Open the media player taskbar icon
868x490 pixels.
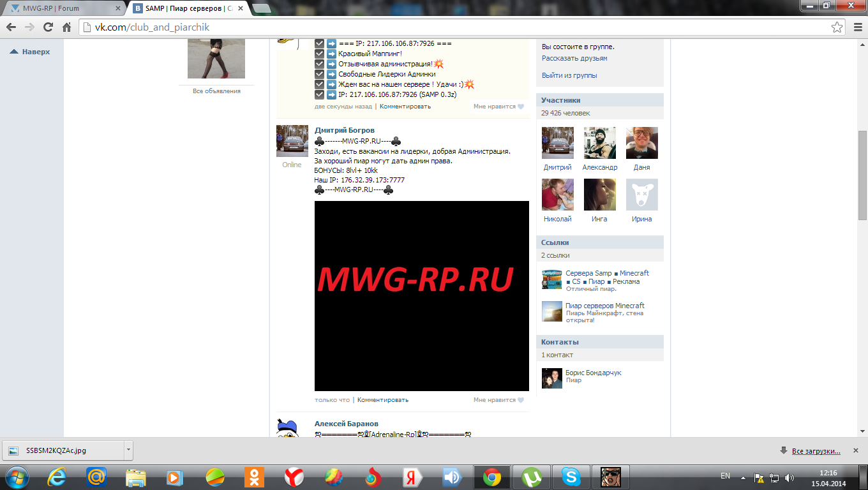pyautogui.click(x=175, y=477)
